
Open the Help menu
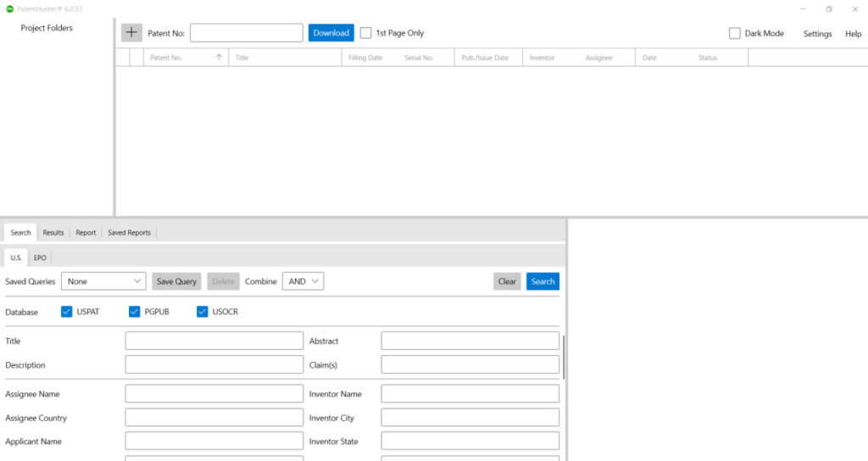(853, 34)
